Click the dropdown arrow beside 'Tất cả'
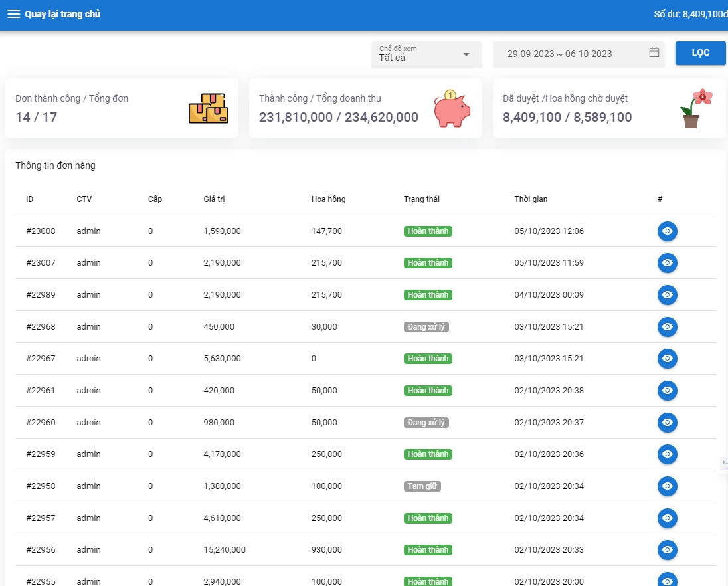 click(x=466, y=54)
